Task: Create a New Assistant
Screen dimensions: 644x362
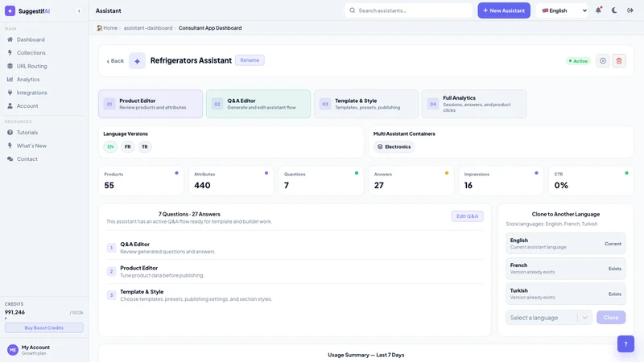Action: [504, 10]
